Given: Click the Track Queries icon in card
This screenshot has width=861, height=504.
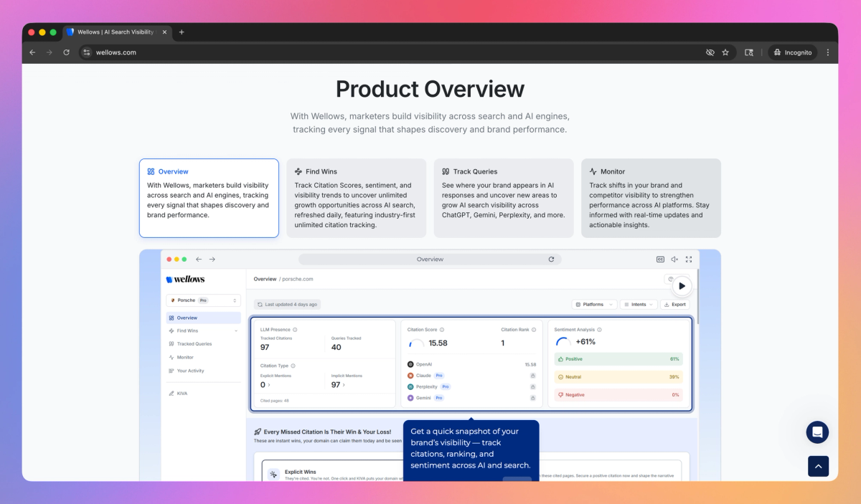Looking at the screenshot, I should coord(446,171).
